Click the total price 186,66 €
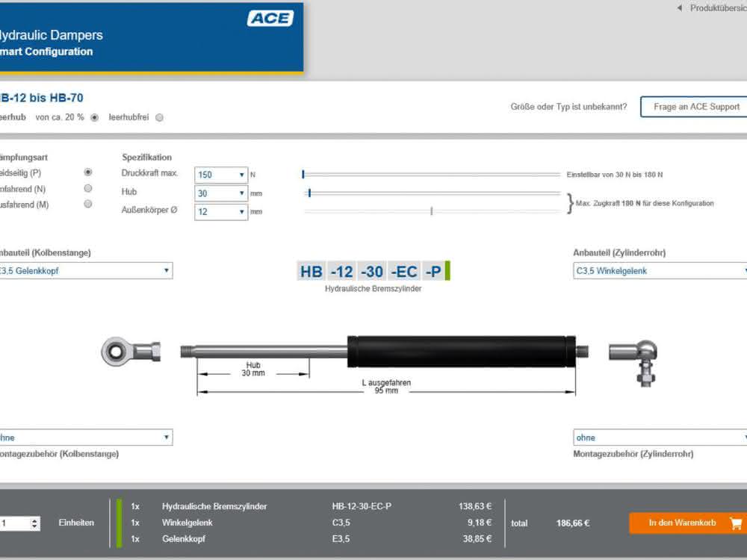 point(573,523)
